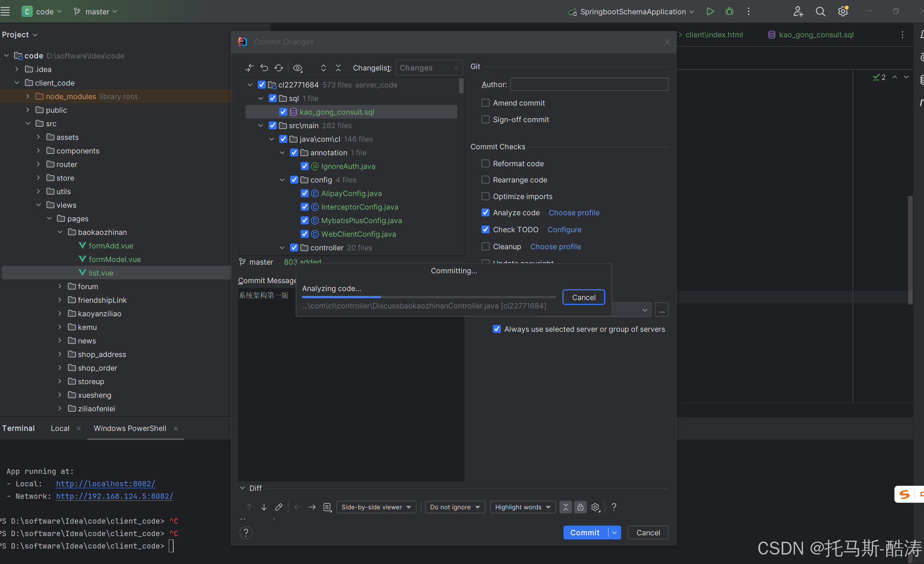
Task: Click the eye Group By icon
Action: (x=298, y=68)
